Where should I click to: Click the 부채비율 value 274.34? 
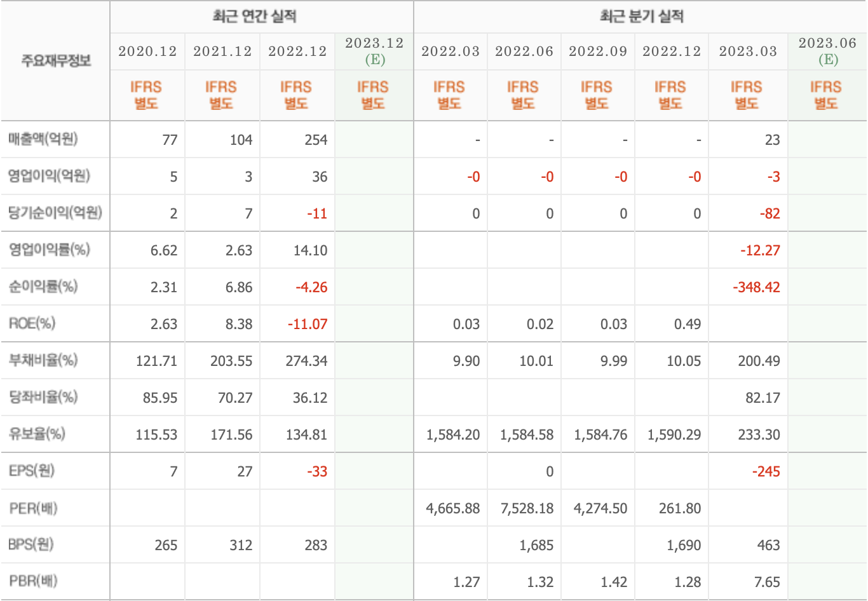306,361
